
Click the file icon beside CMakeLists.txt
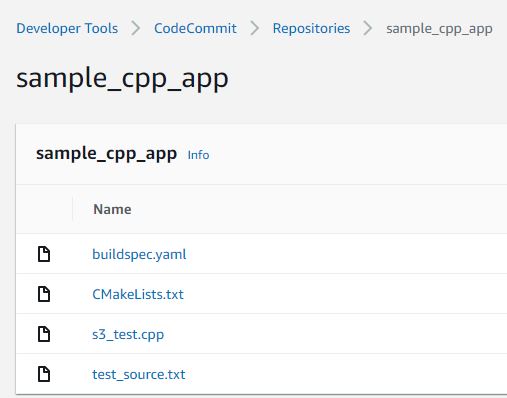pos(44,294)
